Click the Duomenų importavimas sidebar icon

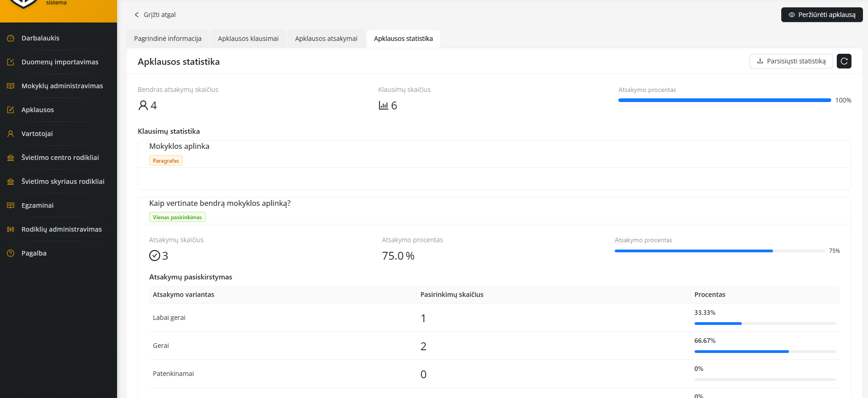click(x=11, y=62)
